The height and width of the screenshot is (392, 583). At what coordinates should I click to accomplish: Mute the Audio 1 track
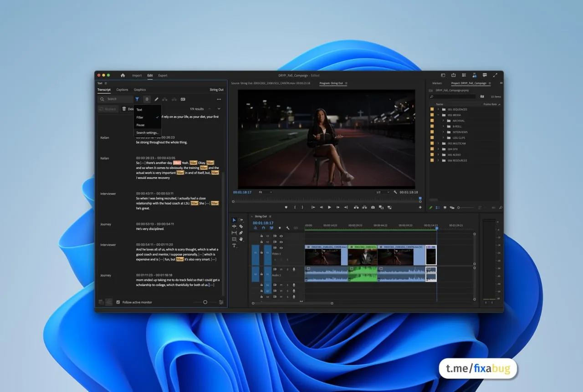281,269
